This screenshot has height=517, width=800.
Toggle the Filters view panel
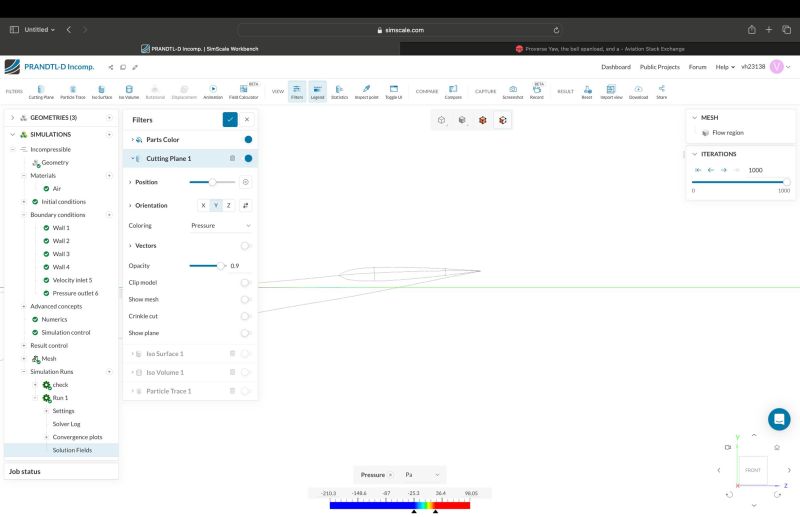[x=297, y=91]
